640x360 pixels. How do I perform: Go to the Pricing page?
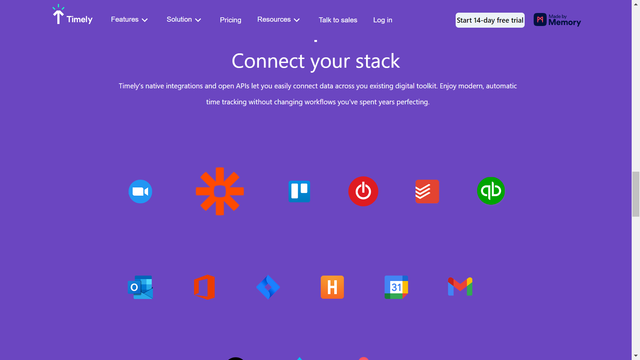pyautogui.click(x=230, y=20)
